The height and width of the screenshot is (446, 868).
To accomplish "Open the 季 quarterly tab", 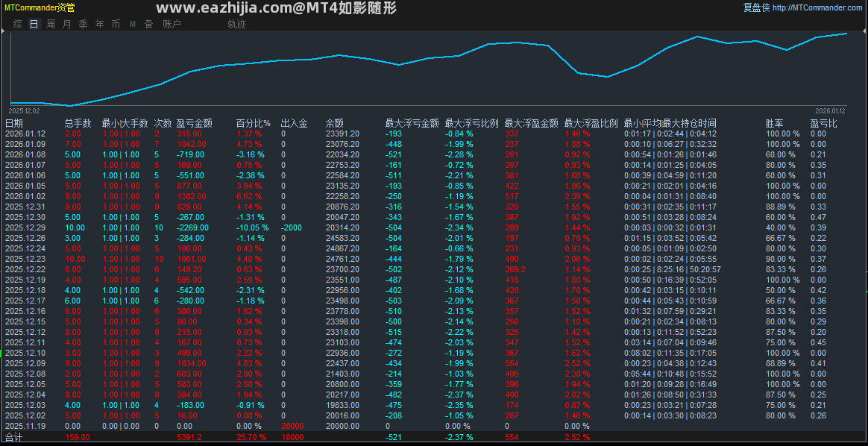I will click(x=83, y=24).
